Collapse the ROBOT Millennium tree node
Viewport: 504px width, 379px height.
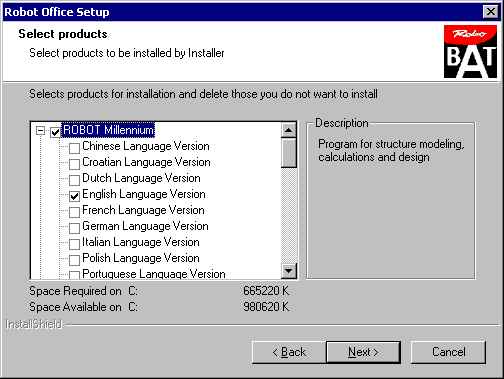click(40, 130)
